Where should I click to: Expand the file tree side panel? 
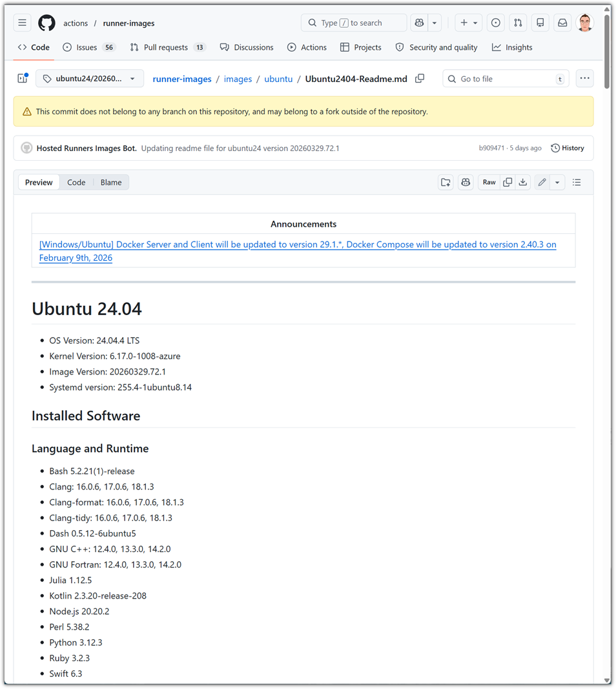pos(23,79)
